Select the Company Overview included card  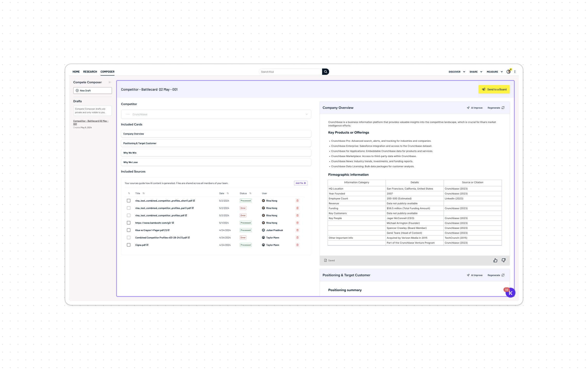(x=216, y=134)
